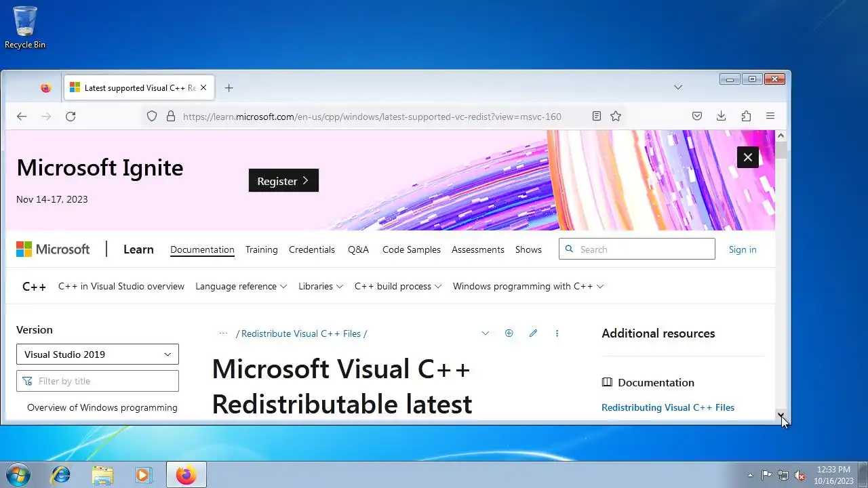
Task: Click the forward navigation arrow
Action: click(x=46, y=117)
